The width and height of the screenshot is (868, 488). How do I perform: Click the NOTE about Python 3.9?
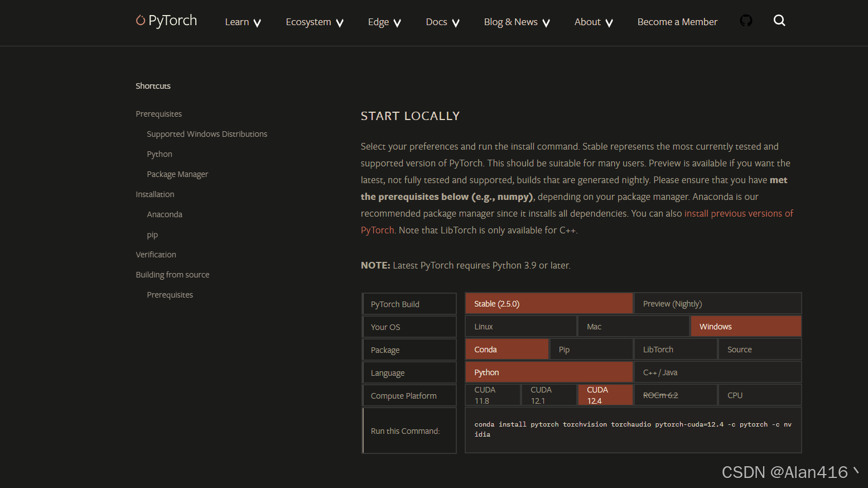(466, 265)
